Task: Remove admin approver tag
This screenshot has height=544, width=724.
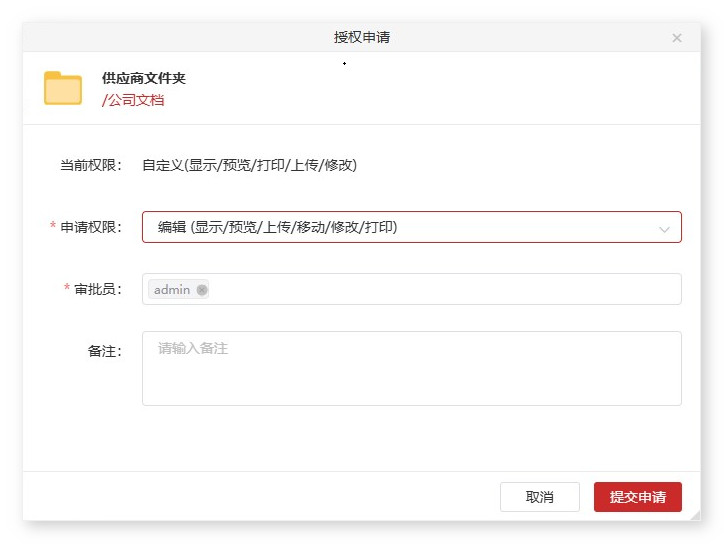Action: pyautogui.click(x=202, y=290)
